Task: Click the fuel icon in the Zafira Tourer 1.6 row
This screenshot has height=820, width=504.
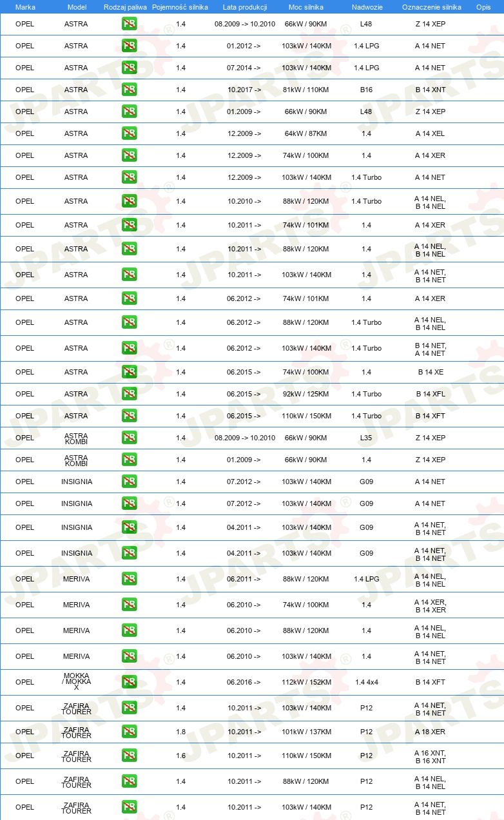Action: 129,756
